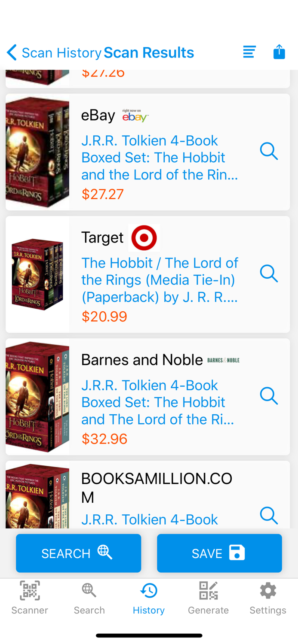Tap the Target bullseye logo
Screen dimensions: 298x644
point(144,237)
